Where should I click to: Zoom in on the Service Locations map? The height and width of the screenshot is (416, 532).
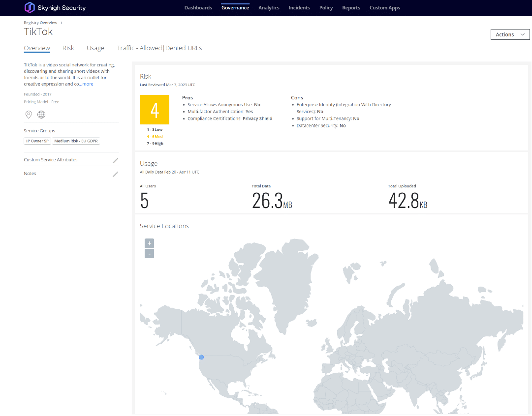(x=150, y=243)
